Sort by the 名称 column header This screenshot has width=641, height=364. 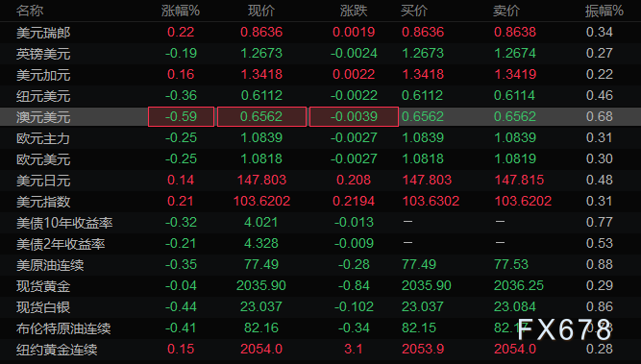(x=30, y=11)
